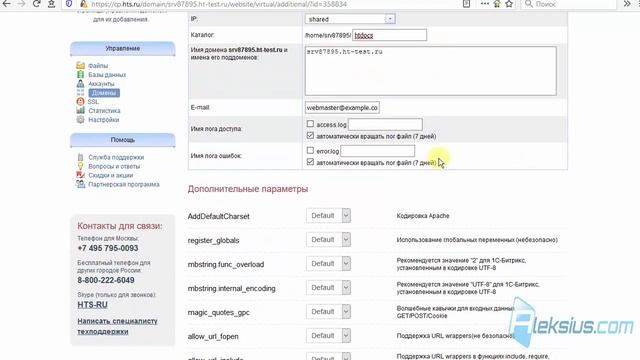Screen dimensions: 640x360
Task: Click the Статистика chart icon
Action: click(x=80, y=111)
